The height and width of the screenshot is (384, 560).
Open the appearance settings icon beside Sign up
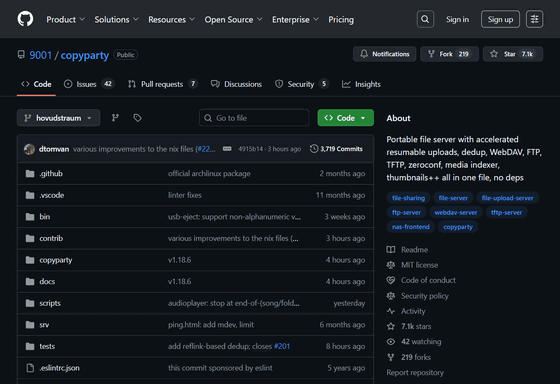click(x=534, y=19)
